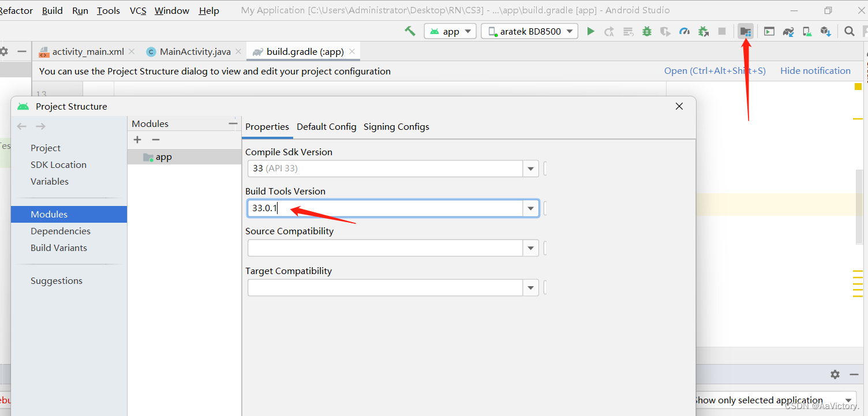Open the Profiler gauge icon
Image resolution: width=868 pixels, height=416 pixels.
[x=684, y=31]
